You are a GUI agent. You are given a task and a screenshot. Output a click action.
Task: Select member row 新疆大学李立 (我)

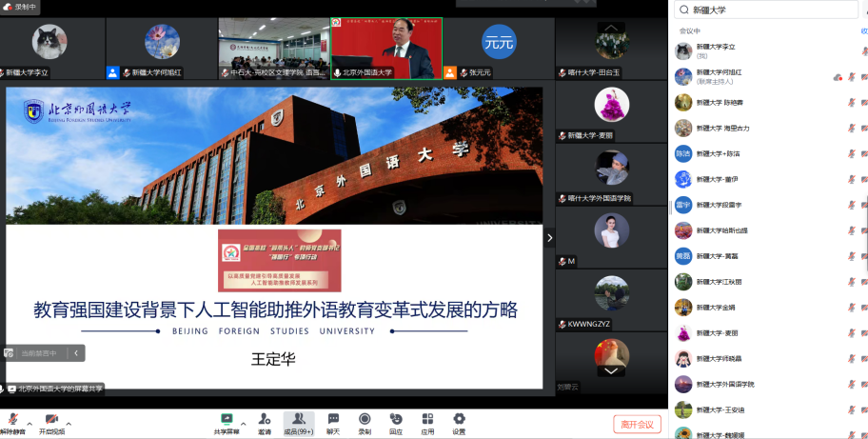[770, 50]
